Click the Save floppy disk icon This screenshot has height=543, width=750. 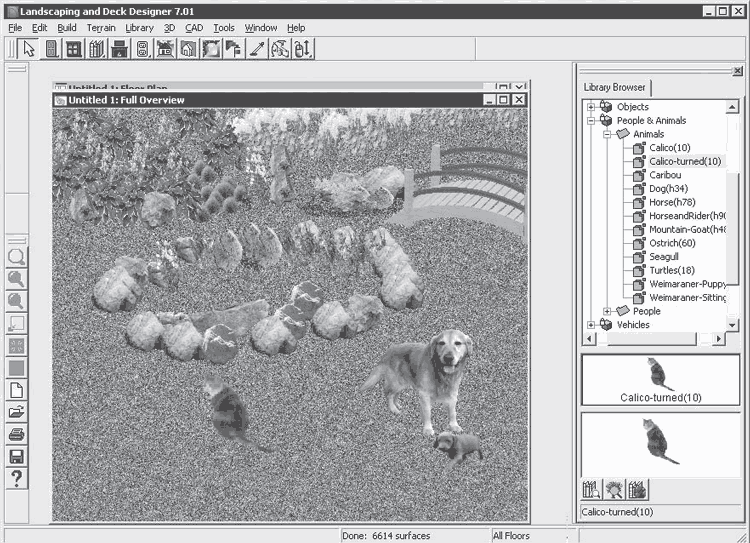(x=16, y=456)
